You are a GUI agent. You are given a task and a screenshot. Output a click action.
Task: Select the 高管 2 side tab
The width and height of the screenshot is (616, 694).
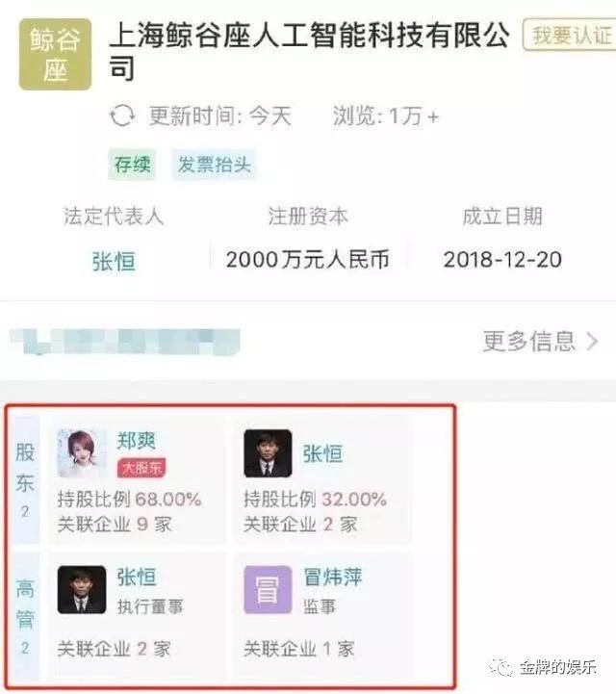pyautogui.click(x=26, y=617)
